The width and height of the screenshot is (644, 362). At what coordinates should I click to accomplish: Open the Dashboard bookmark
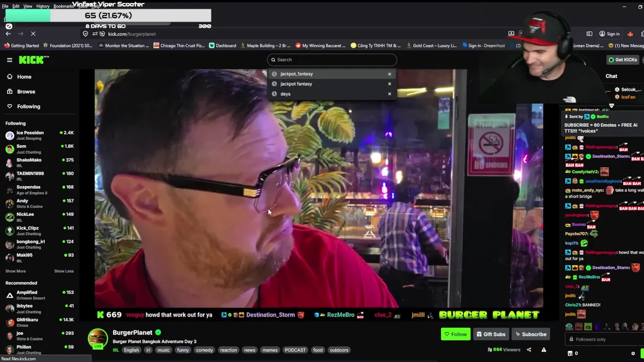[x=222, y=46]
